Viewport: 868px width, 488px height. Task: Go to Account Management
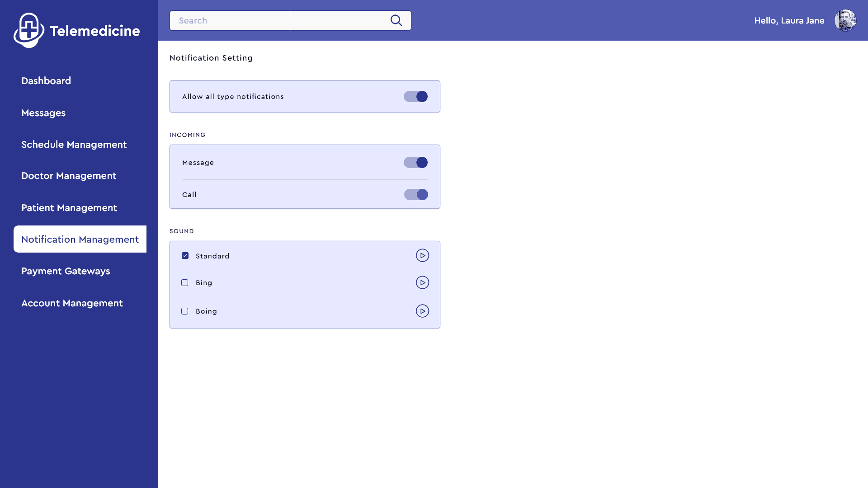tap(72, 303)
